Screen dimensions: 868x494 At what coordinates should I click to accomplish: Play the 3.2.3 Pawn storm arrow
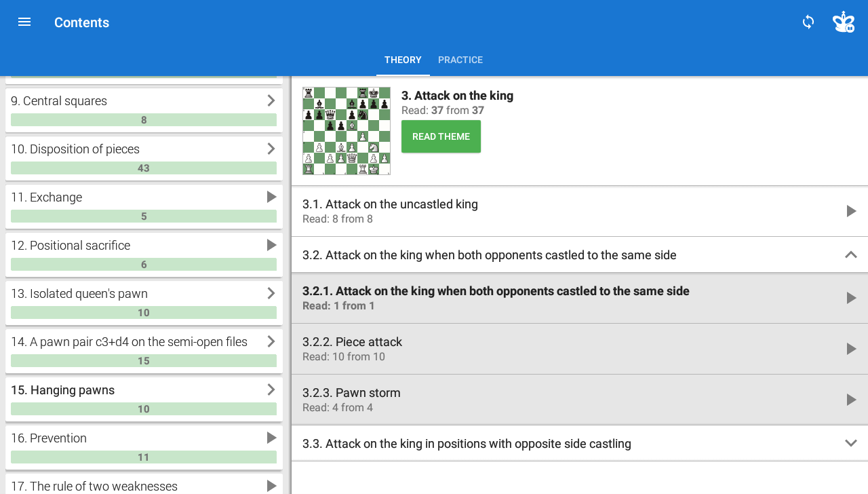tap(851, 400)
